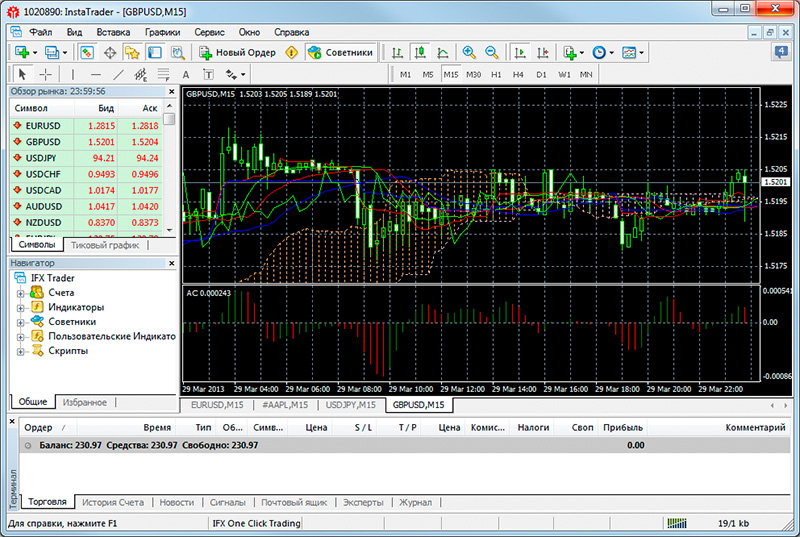Image resolution: width=800 pixels, height=537 pixels.
Task: Switch timeframe to H1
Action: [495, 74]
